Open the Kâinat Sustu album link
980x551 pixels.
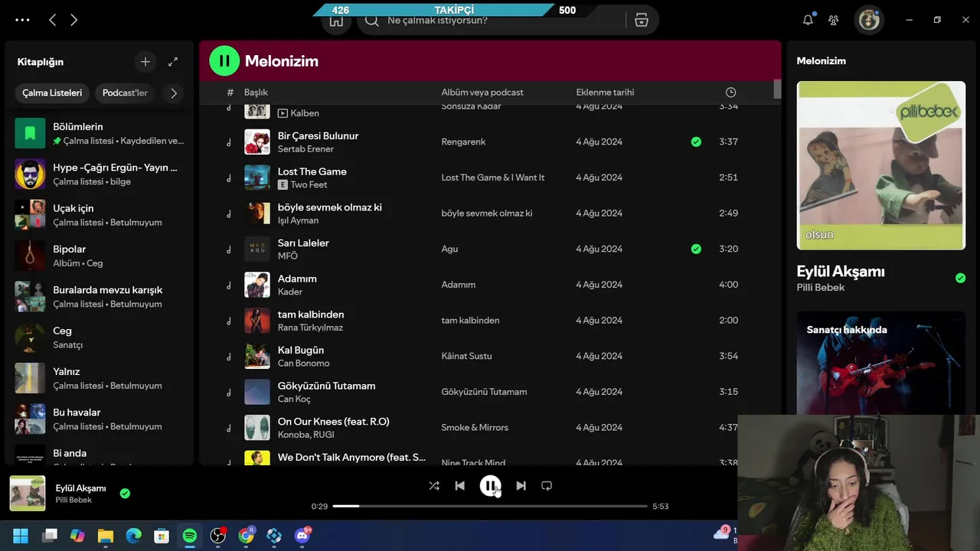pyautogui.click(x=466, y=356)
